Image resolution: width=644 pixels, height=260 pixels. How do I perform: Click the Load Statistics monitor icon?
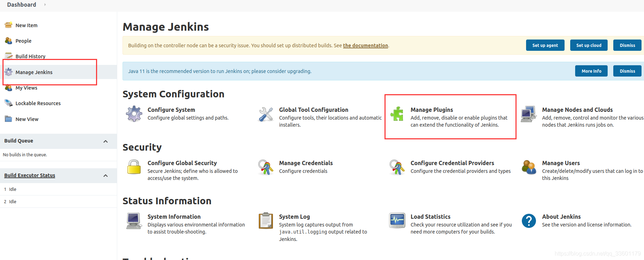pos(397,220)
